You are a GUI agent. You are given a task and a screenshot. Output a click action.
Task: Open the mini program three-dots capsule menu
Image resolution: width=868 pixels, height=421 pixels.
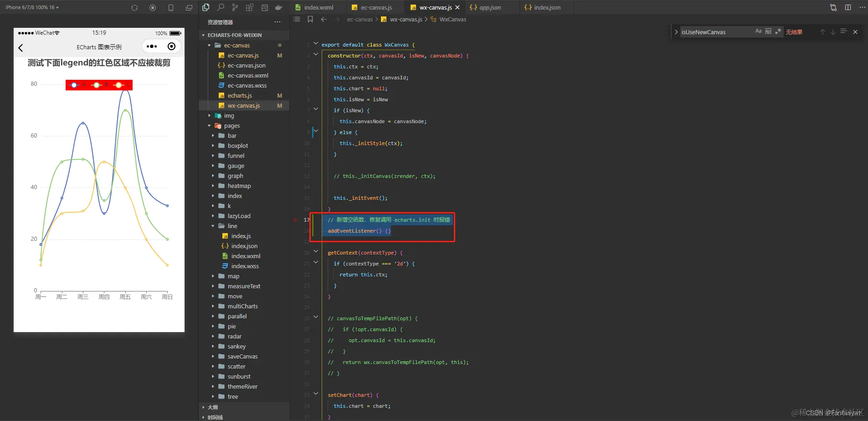pyautogui.click(x=152, y=47)
